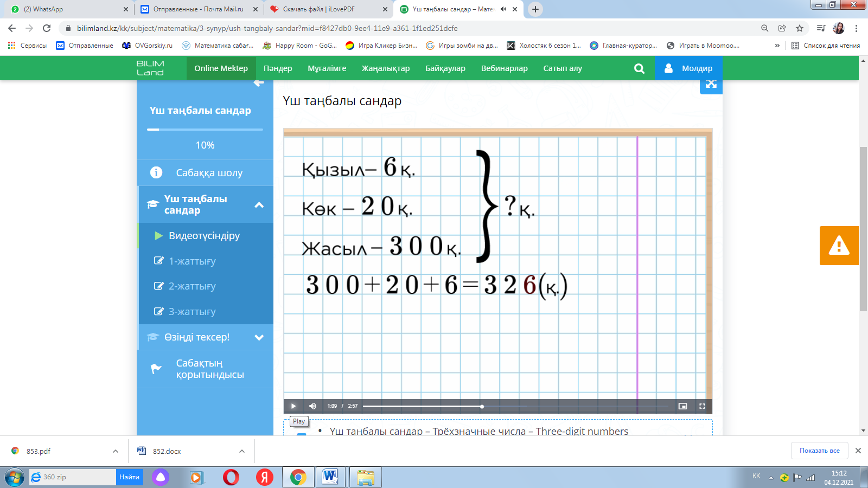Close the downloads bar
The image size is (868, 488).
(x=858, y=451)
